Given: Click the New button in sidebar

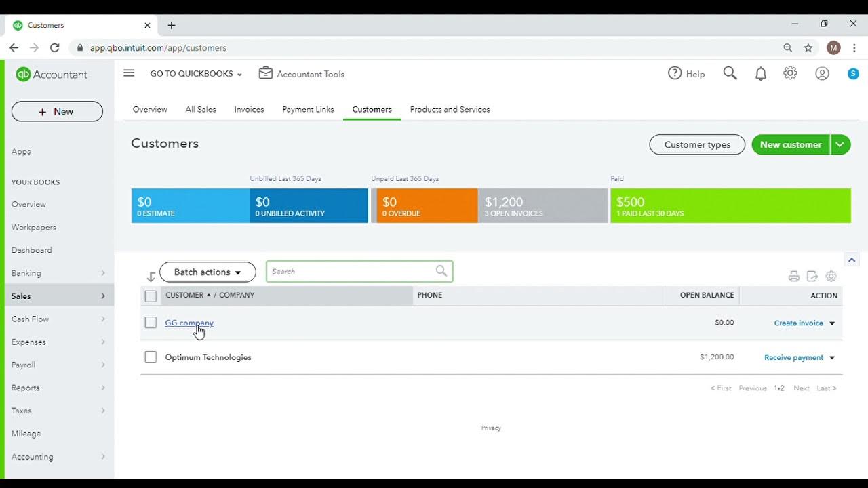Looking at the screenshot, I should click(x=57, y=112).
